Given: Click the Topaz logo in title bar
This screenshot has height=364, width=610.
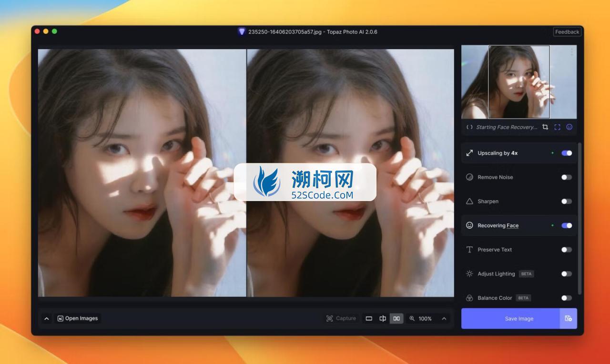Looking at the screenshot, I should 242,32.
